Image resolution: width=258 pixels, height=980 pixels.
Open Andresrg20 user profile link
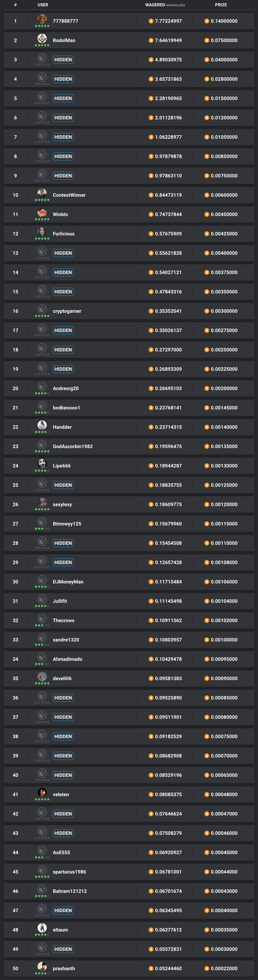(x=66, y=388)
